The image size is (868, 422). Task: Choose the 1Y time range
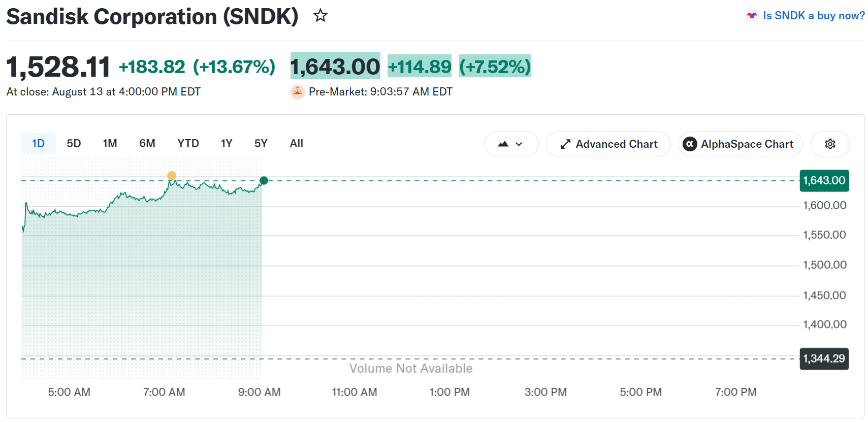(227, 144)
